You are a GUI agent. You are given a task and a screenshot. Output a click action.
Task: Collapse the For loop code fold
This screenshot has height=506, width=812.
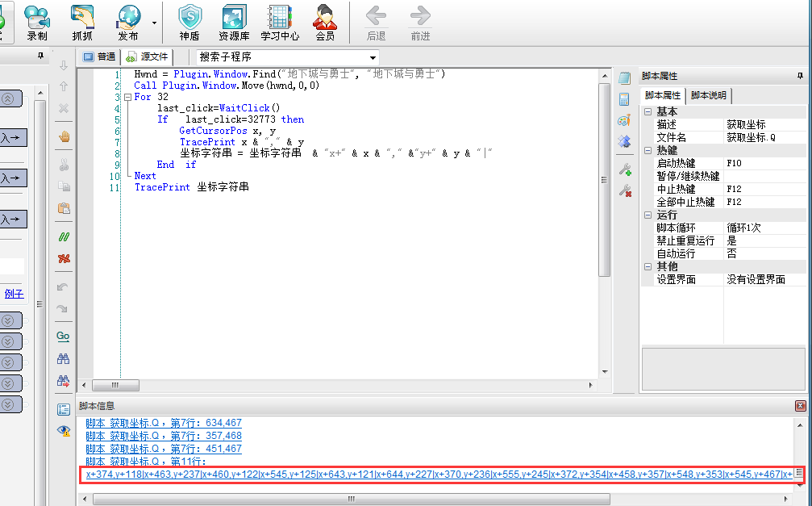128,97
